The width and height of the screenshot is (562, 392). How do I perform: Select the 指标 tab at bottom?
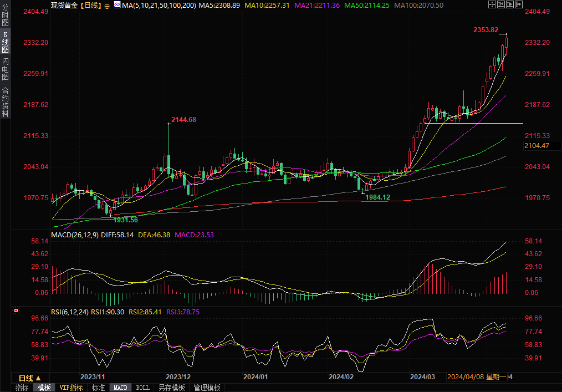tap(22, 388)
